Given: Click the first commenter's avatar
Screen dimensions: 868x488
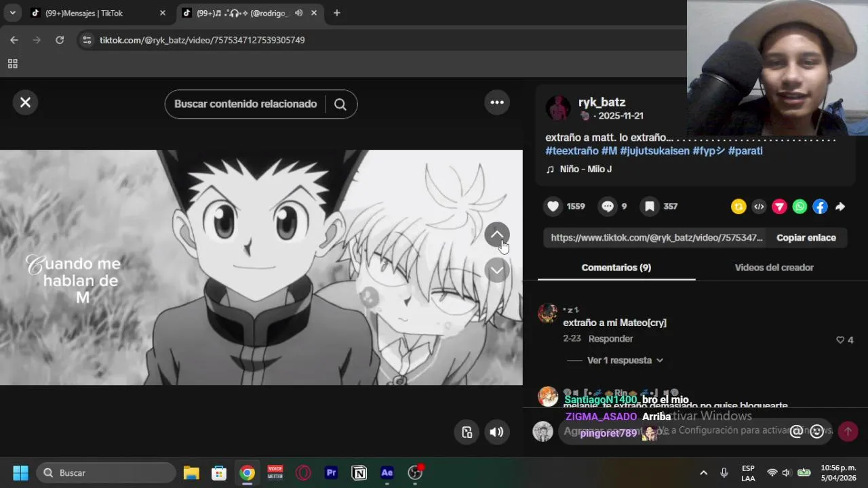Looking at the screenshot, I should tap(547, 313).
